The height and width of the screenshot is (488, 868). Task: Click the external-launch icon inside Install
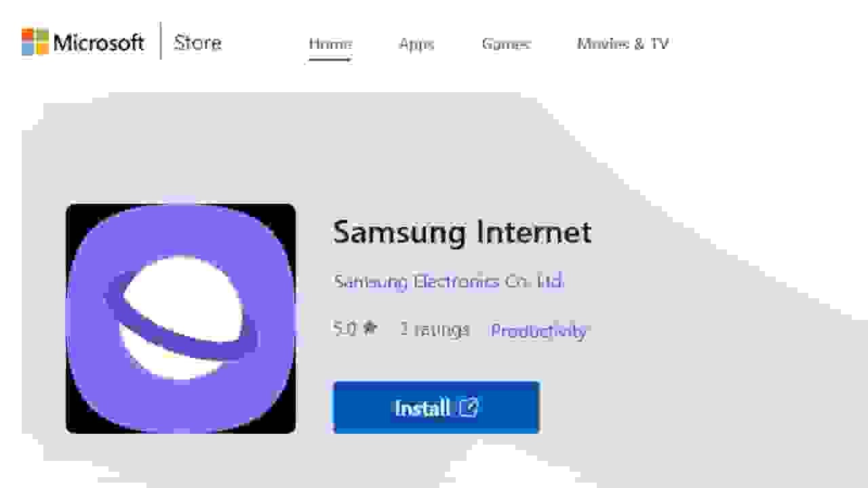click(x=469, y=407)
